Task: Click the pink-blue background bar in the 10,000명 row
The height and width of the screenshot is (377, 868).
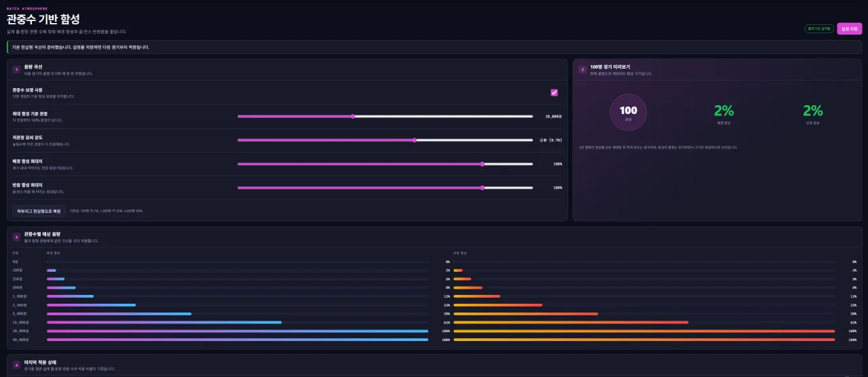Action: (x=164, y=322)
